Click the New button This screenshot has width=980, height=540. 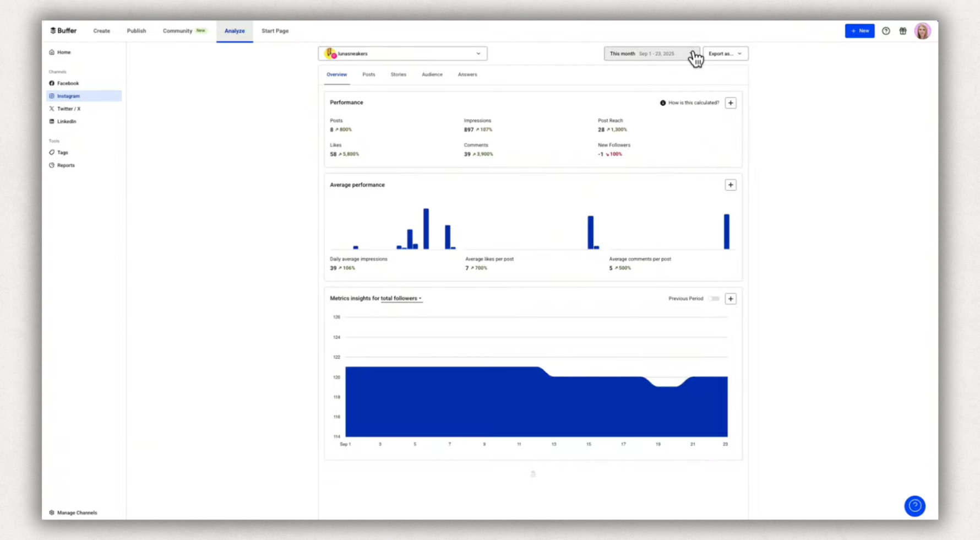click(x=859, y=31)
